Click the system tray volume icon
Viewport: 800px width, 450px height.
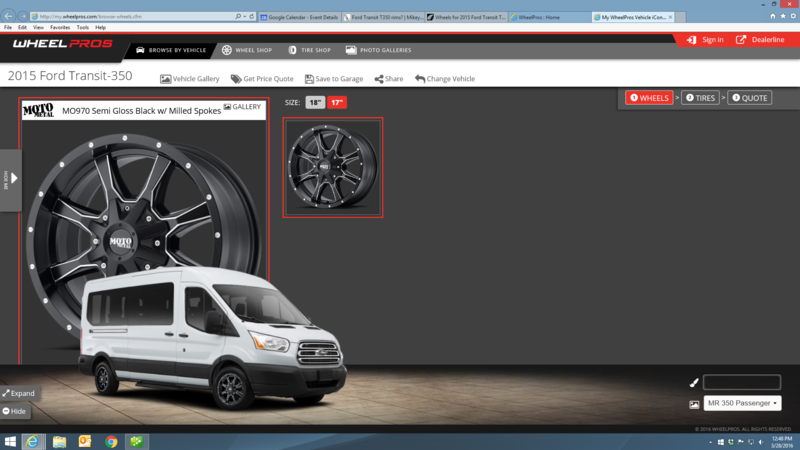coord(761,442)
